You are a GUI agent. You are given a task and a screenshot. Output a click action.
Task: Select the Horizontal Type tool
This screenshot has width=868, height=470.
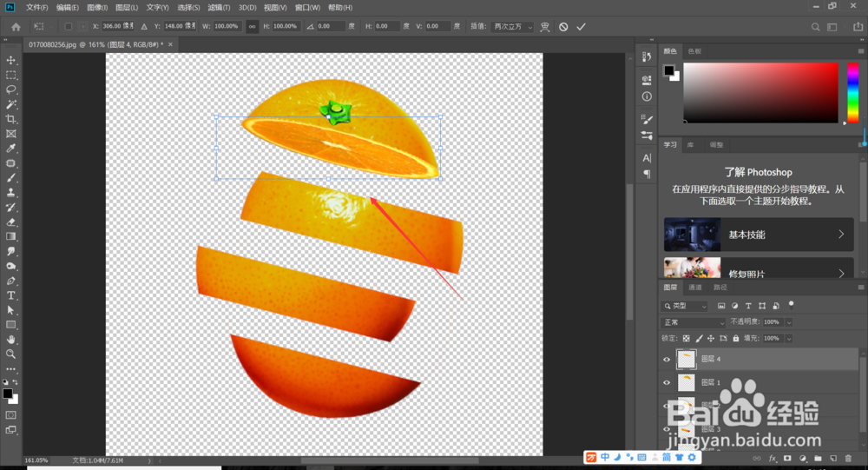[11, 295]
